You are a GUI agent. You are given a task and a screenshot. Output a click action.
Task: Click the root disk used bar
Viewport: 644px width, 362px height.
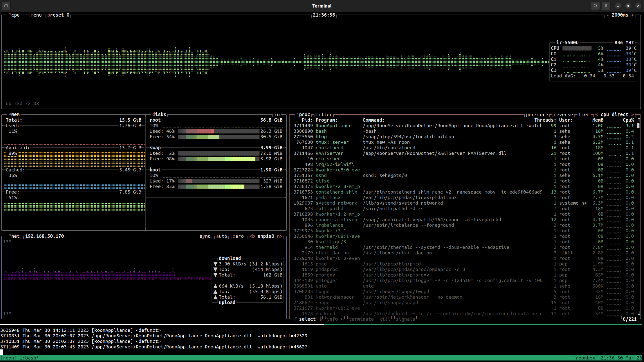point(218,131)
